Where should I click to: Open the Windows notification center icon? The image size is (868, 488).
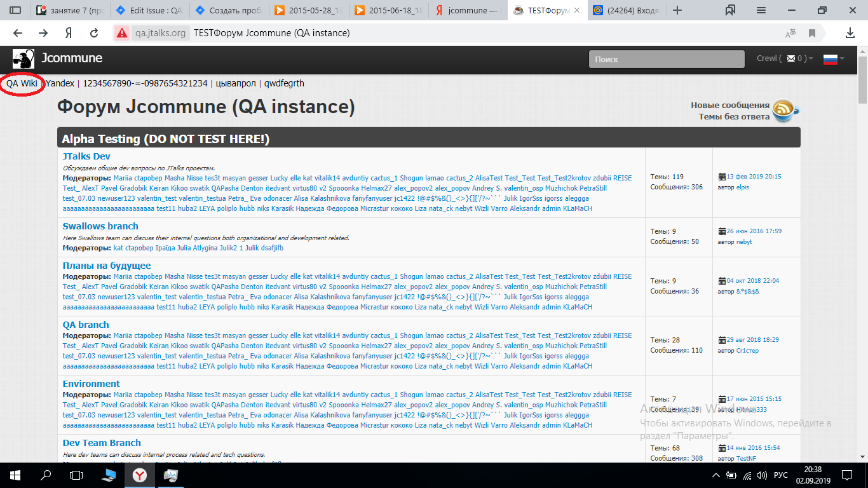pos(847,475)
